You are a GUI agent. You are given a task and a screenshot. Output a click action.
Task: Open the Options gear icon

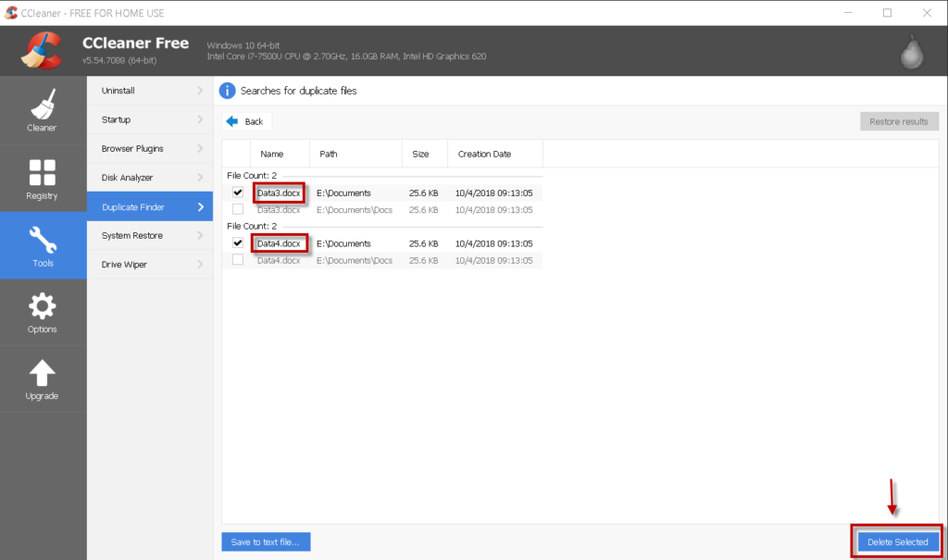pyautogui.click(x=43, y=306)
